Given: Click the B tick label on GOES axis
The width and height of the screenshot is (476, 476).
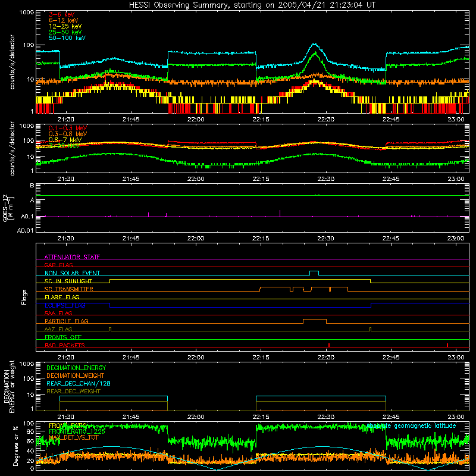Looking at the screenshot, I should (32, 186).
